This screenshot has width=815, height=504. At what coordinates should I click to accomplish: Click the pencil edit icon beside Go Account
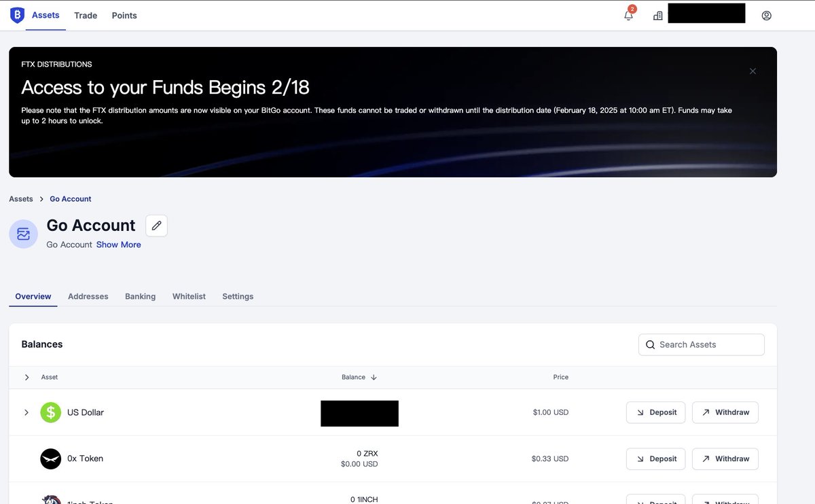[x=156, y=226]
